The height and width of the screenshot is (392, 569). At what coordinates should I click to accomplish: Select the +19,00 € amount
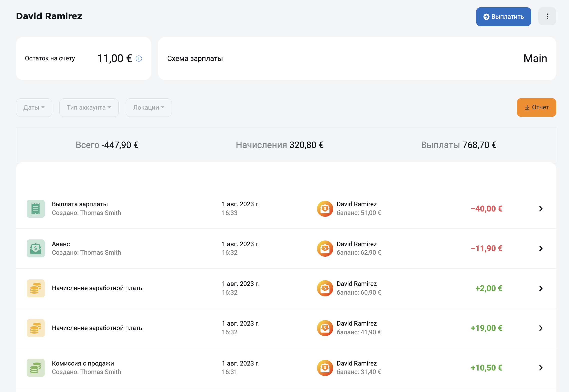487,328
